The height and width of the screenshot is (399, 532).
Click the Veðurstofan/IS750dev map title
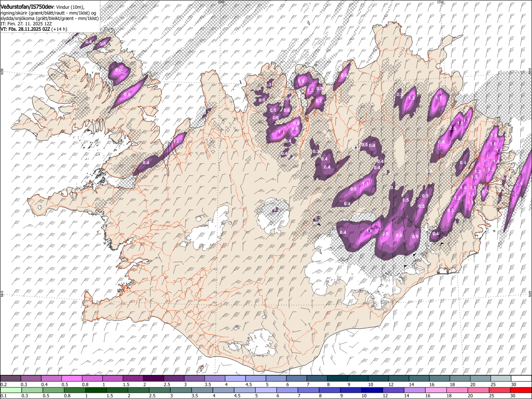click(x=27, y=7)
